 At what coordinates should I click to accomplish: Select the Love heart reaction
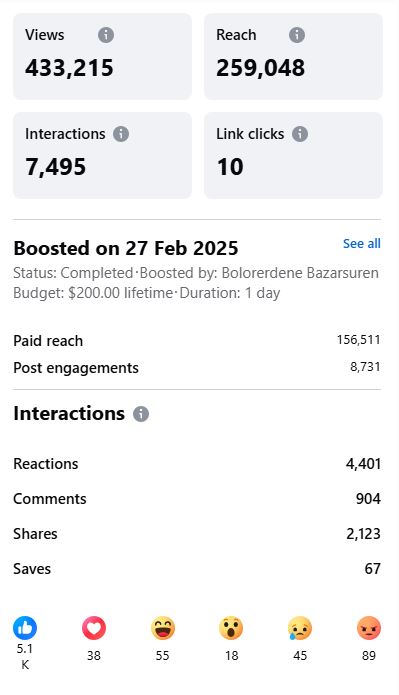pyautogui.click(x=94, y=628)
